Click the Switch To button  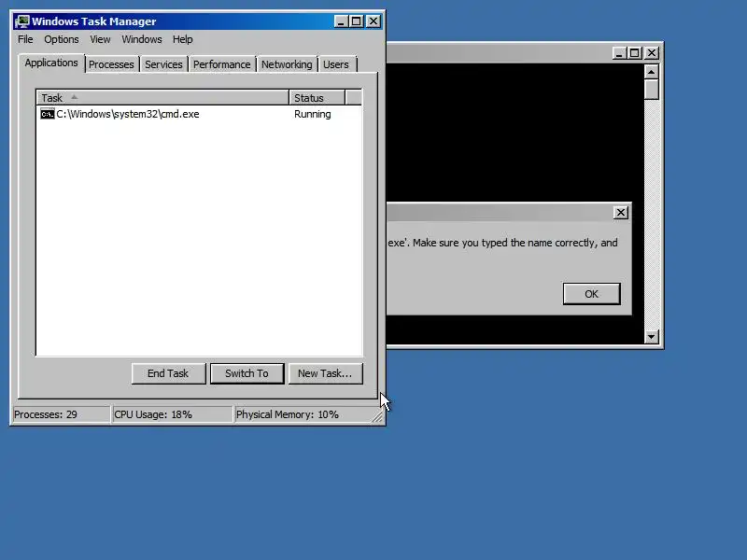pos(247,373)
